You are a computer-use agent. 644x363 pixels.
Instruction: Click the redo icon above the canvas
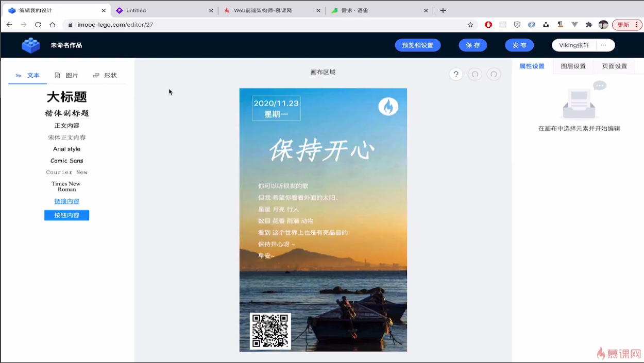(x=494, y=74)
